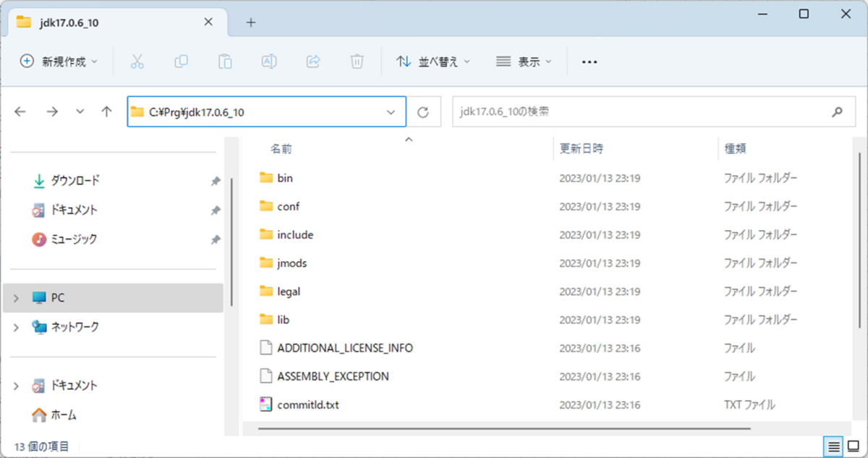Unpin ドキュメント using its pin icon
This screenshot has height=458, width=868.
pyautogui.click(x=215, y=210)
